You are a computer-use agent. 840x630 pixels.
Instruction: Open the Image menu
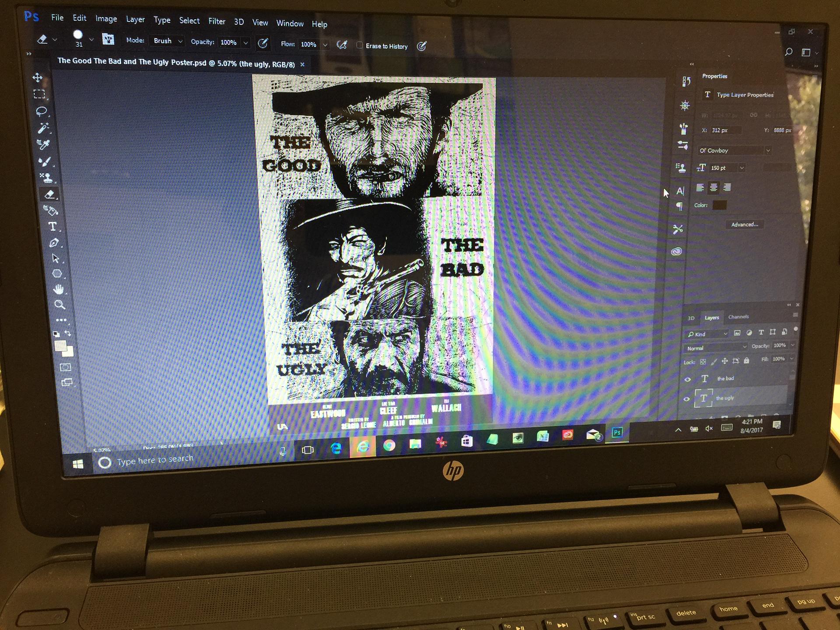(106, 19)
